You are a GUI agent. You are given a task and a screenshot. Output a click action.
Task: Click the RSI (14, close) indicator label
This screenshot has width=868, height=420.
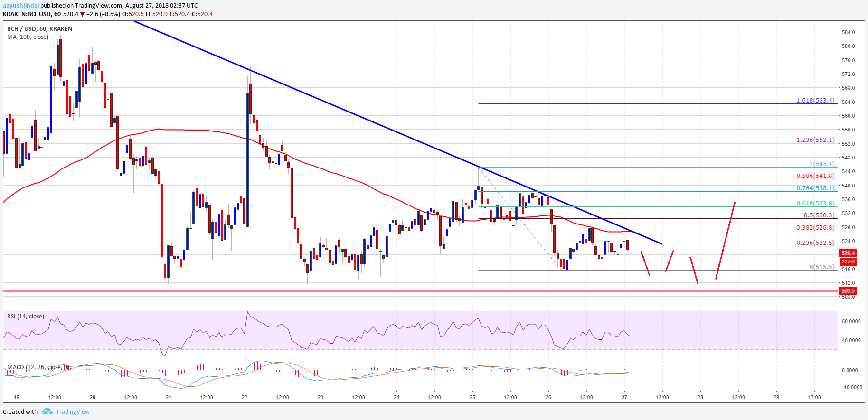point(26,317)
